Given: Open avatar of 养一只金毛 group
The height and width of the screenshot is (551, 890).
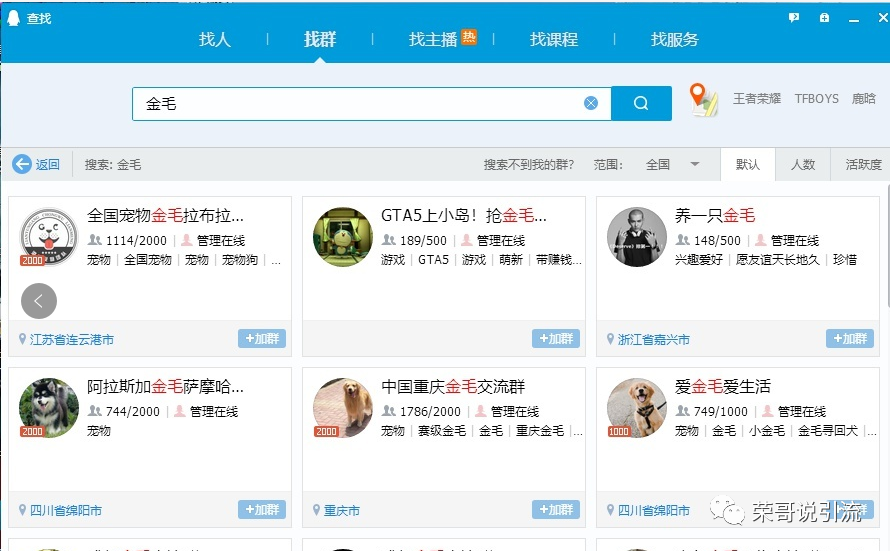Looking at the screenshot, I should (637, 237).
